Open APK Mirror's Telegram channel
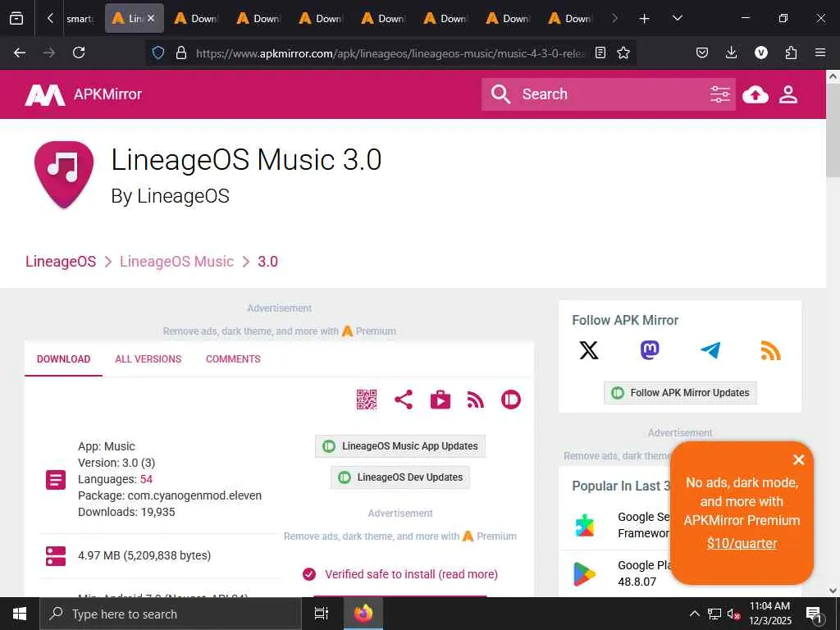The image size is (840, 630). tap(710, 350)
